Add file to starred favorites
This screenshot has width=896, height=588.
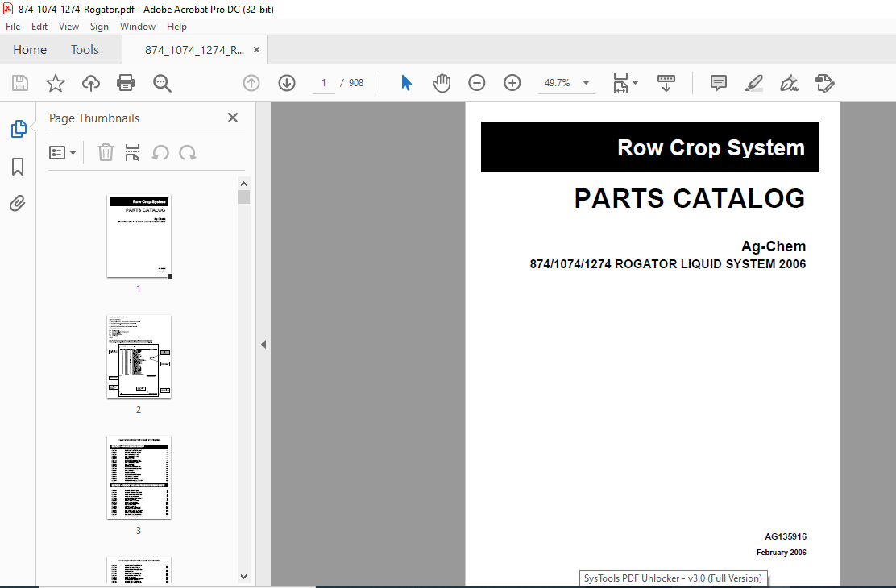pyautogui.click(x=56, y=83)
